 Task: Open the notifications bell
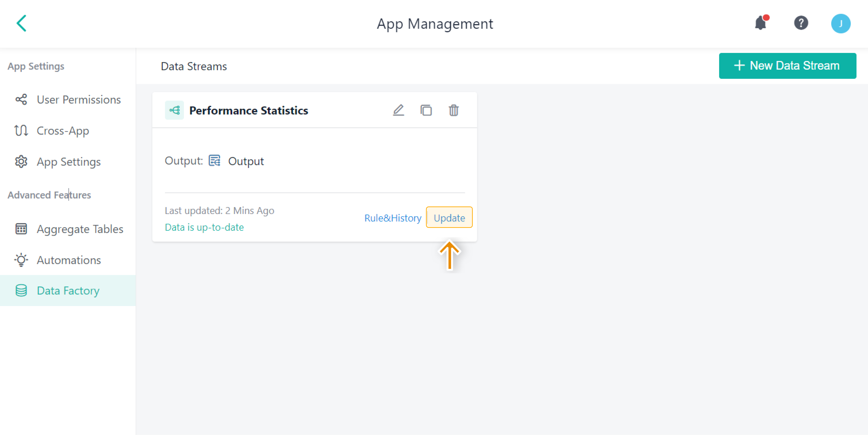point(761,23)
